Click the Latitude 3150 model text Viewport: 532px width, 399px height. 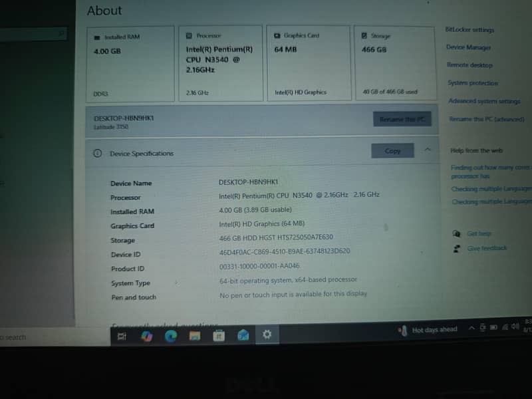point(111,127)
